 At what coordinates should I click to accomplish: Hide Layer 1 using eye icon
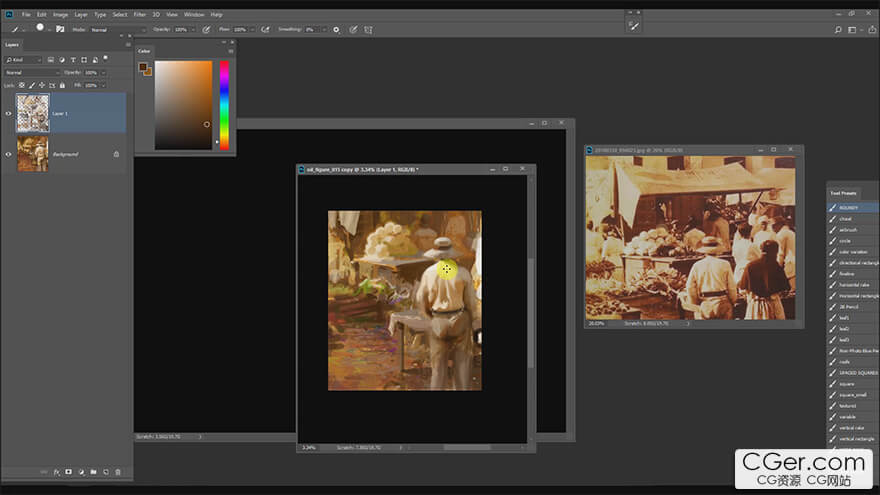click(x=8, y=114)
